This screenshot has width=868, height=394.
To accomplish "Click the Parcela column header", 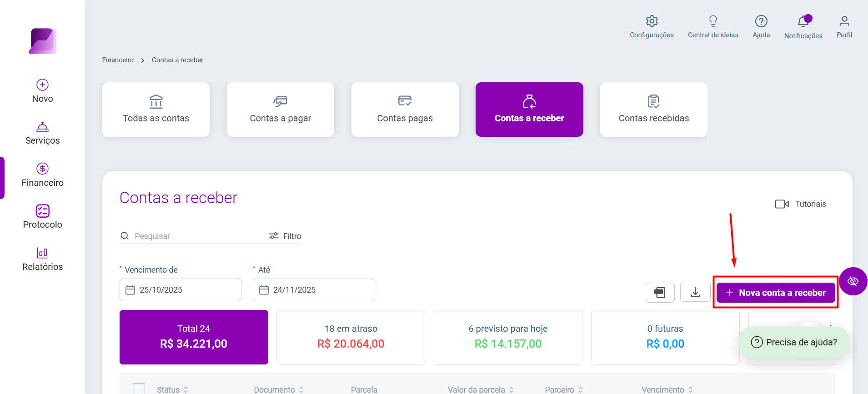I will [x=364, y=389].
